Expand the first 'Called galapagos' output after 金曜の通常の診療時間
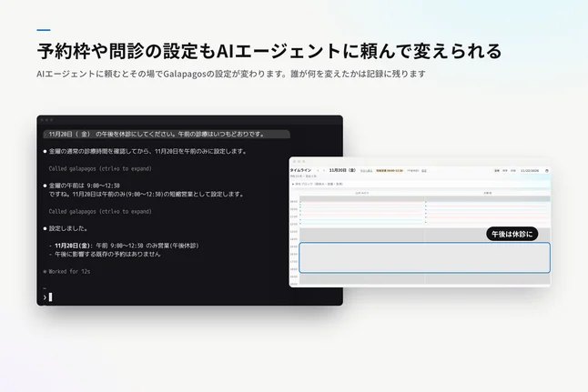Image resolution: width=588 pixels, height=392 pixels. [100, 168]
